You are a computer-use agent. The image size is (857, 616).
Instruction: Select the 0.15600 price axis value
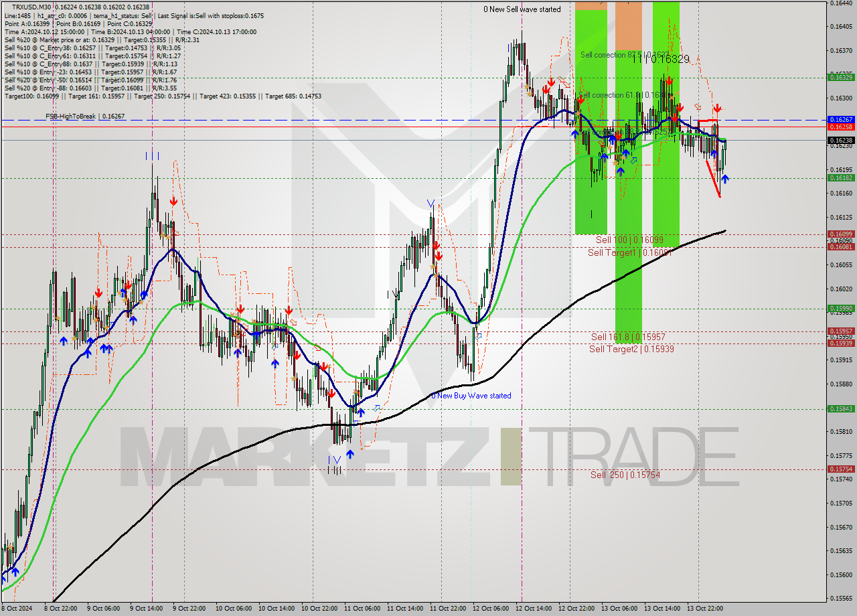pyautogui.click(x=841, y=574)
